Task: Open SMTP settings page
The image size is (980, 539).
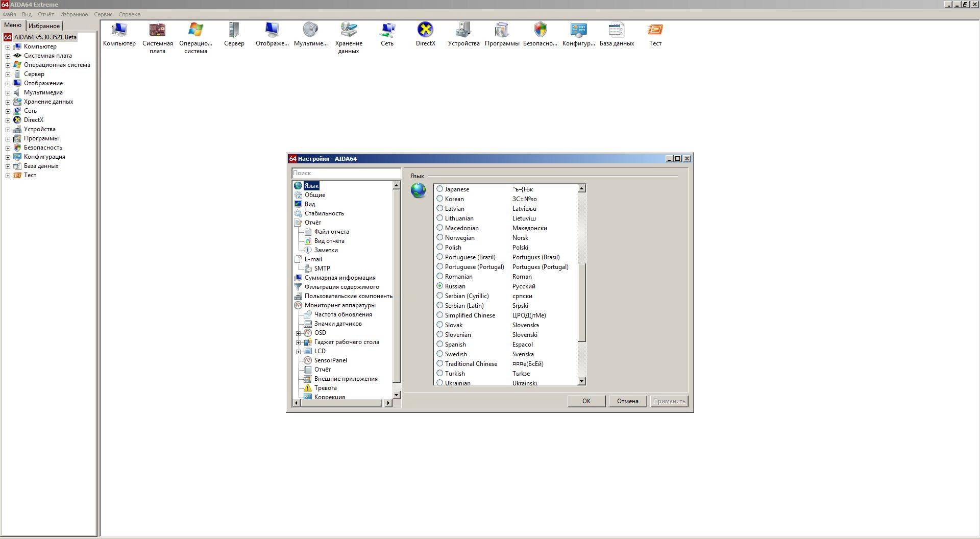Action: pyautogui.click(x=322, y=268)
